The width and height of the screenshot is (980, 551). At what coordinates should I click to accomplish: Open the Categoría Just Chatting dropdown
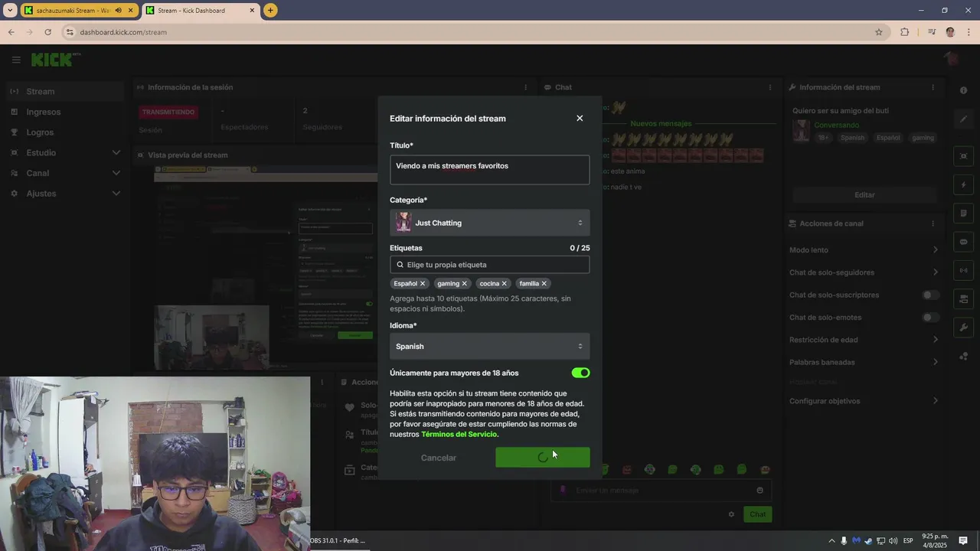click(490, 223)
